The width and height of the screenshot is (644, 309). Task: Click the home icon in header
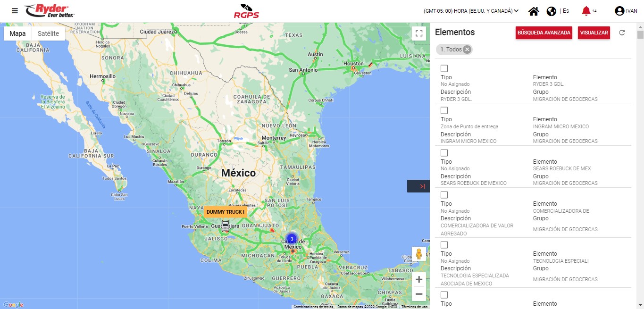(x=534, y=11)
